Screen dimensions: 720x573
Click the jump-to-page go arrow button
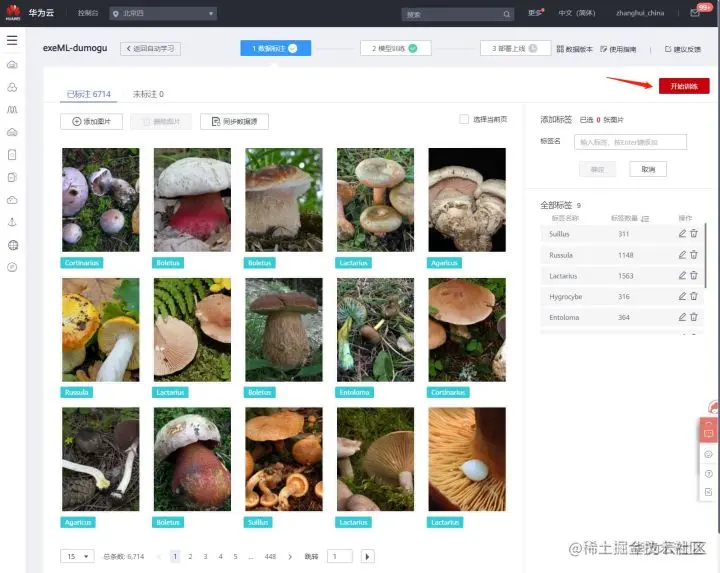click(367, 556)
